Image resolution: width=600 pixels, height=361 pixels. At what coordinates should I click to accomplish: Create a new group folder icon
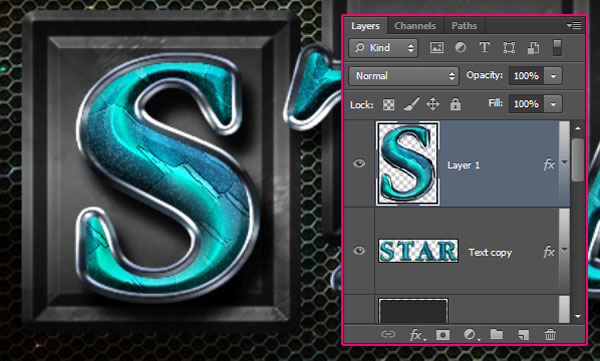tap(497, 334)
